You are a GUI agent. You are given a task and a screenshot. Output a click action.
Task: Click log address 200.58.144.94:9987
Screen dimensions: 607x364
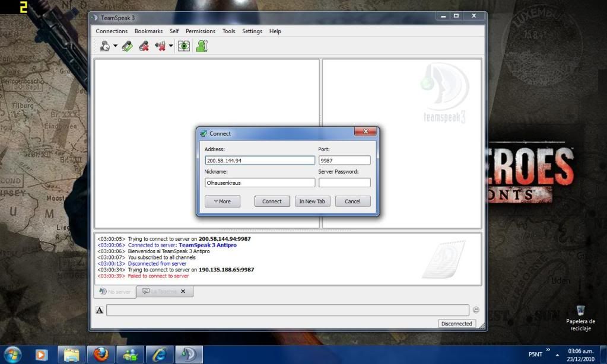224,239
